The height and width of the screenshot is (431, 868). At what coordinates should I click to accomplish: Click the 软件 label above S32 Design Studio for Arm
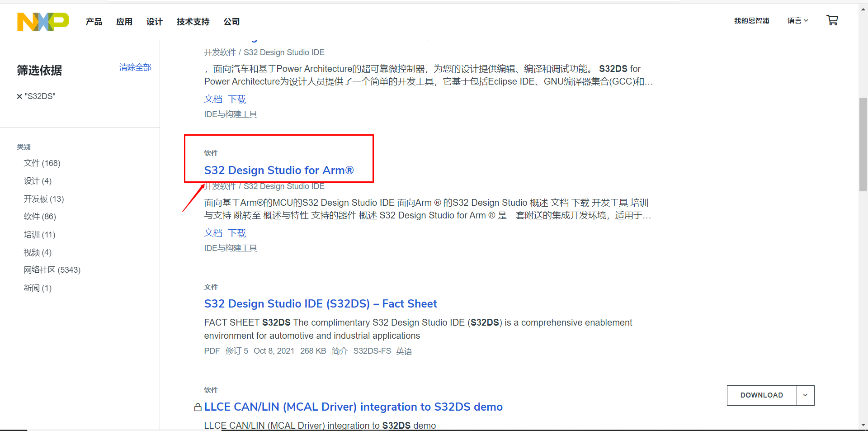[211, 153]
